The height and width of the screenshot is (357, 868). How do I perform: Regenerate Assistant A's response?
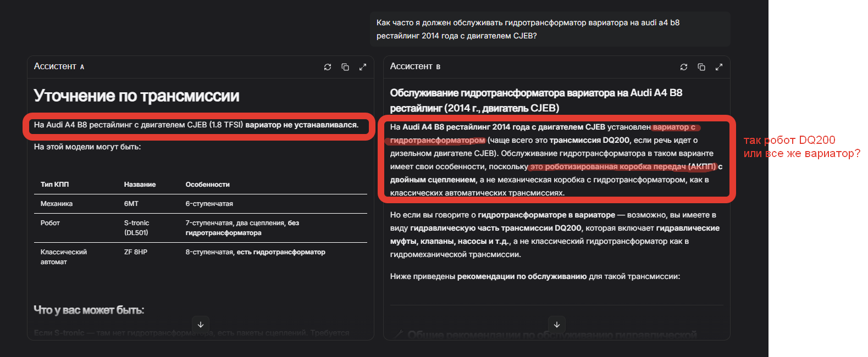coord(328,67)
